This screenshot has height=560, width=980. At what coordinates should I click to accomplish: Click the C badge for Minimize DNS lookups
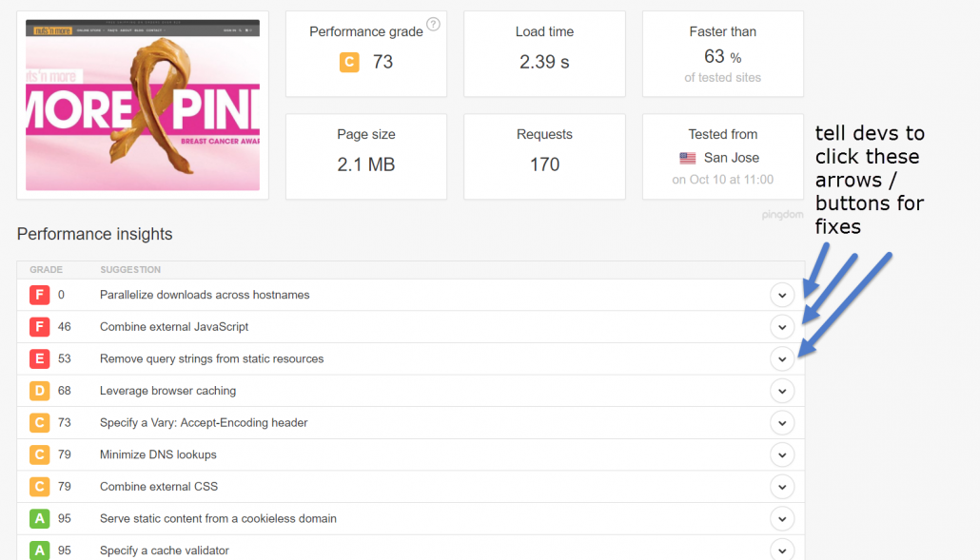click(39, 454)
